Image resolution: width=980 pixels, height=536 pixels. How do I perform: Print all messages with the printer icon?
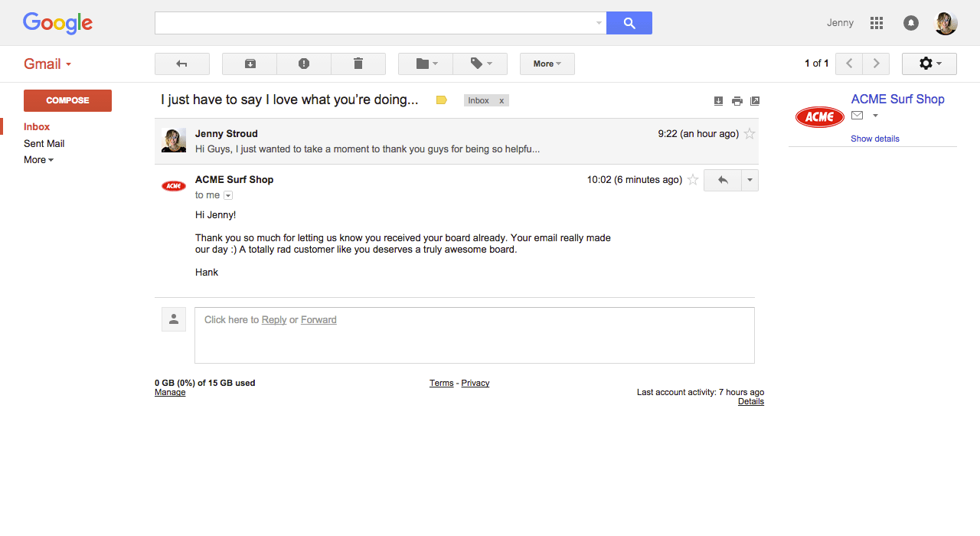737,101
